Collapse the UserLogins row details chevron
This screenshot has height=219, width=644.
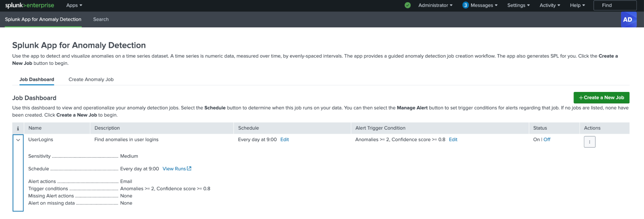point(18,140)
